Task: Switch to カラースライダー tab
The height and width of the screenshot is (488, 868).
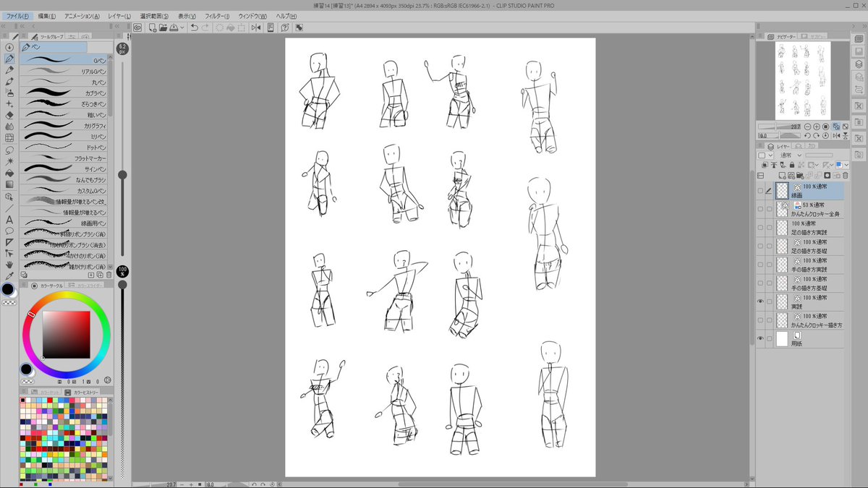Action: click(x=86, y=286)
